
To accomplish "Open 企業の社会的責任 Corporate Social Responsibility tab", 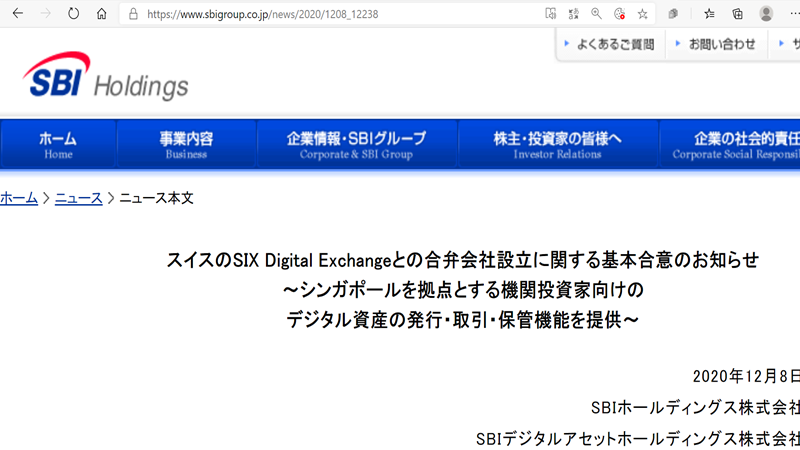I will 730,144.
